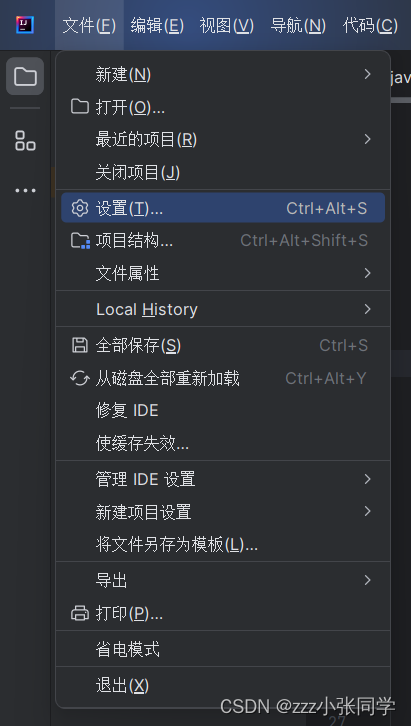Click the gear icon beside 设置(T)
The image size is (411, 726).
[x=80, y=208]
